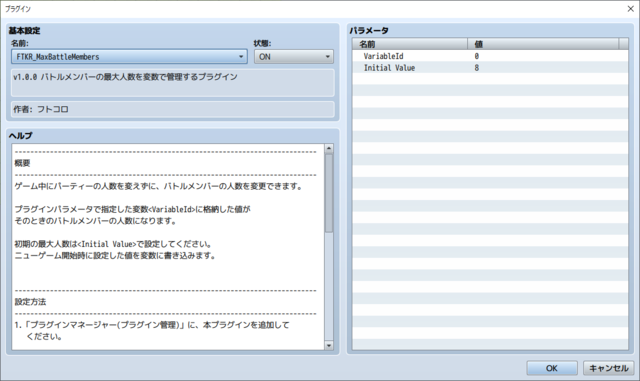Click the 値 column header in parameters
Screen dimensions: 640x381
543,44
